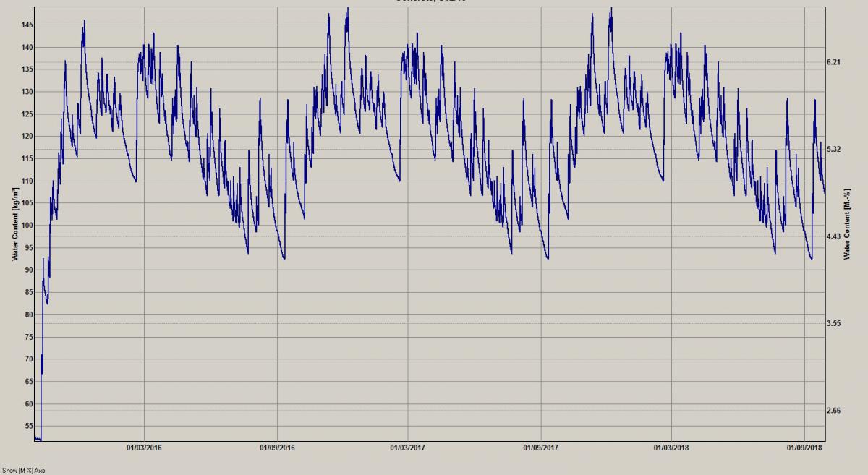Click the left axis title "Water Content [kg/m³]"
Screen dimensions: 868x475
tap(14, 223)
